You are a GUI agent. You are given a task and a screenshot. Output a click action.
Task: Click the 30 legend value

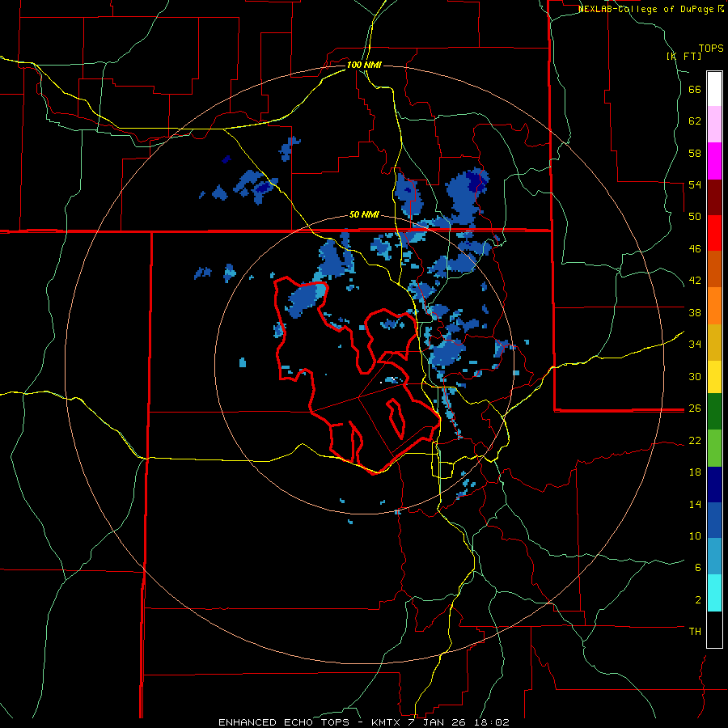tap(695, 376)
